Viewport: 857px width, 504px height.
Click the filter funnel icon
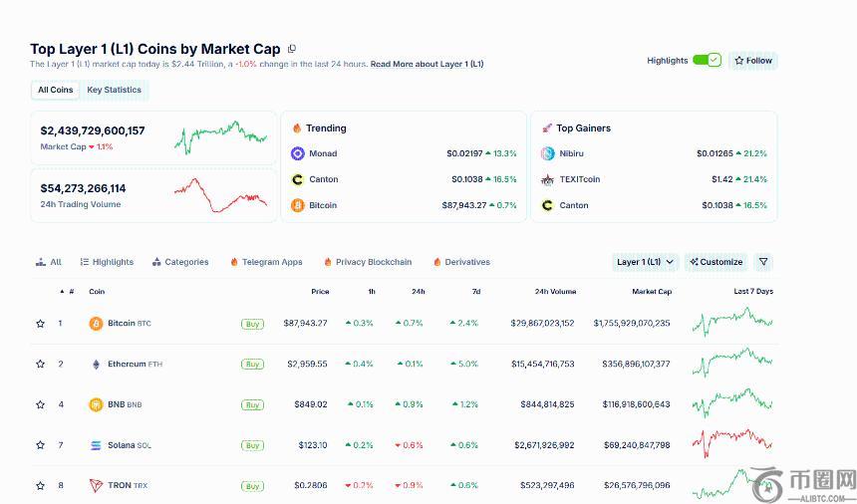[x=763, y=262]
